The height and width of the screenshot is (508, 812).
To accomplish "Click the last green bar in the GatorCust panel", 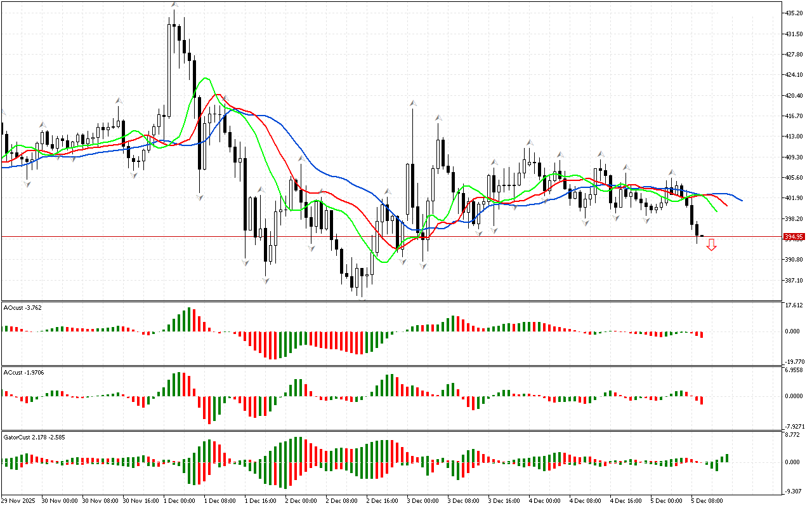I will pyautogui.click(x=727, y=458).
